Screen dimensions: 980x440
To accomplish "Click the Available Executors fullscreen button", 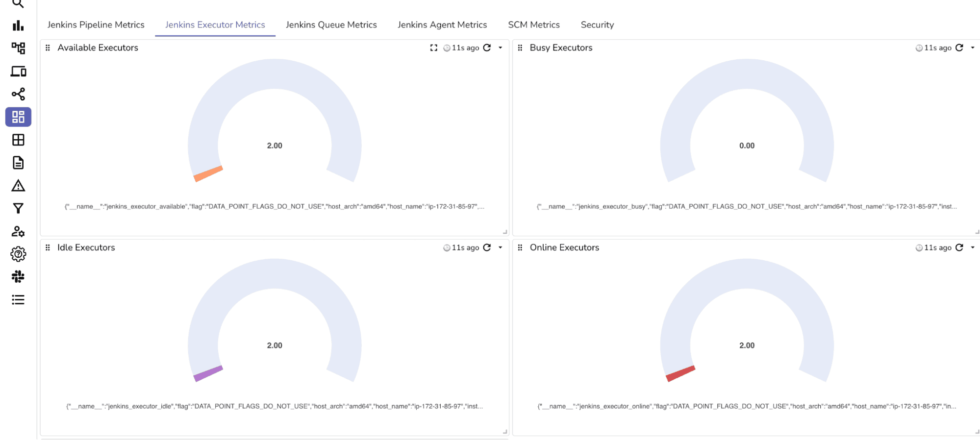I will coord(433,48).
